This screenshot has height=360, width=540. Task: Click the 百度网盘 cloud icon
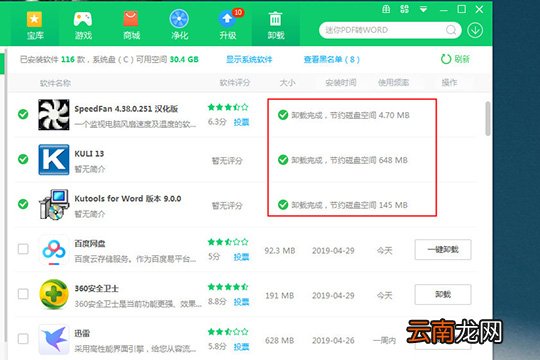pos(54,249)
